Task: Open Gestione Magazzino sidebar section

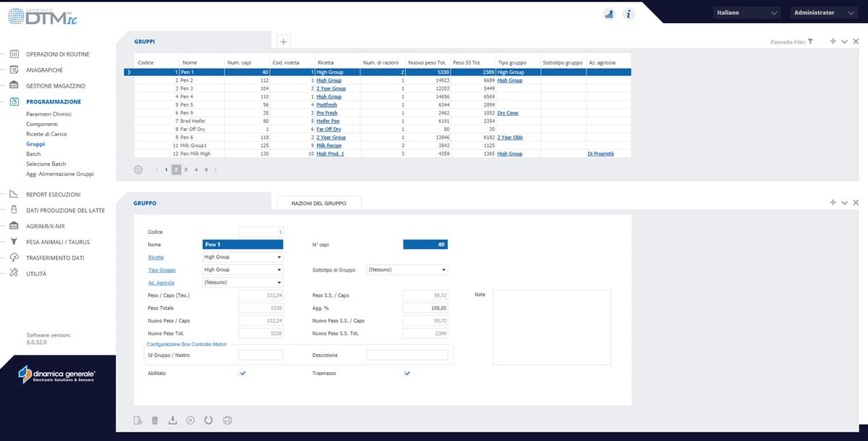Action: pos(56,86)
